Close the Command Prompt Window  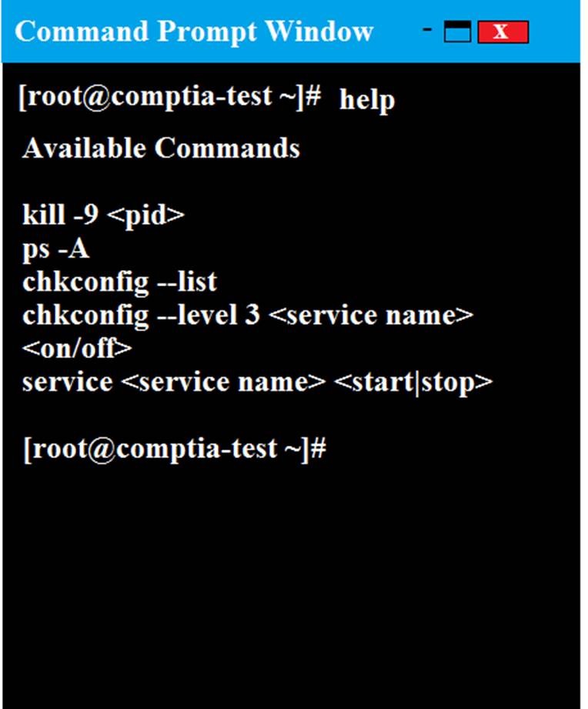503,32
